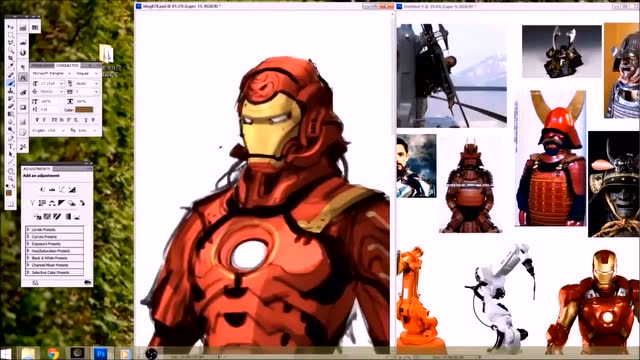Expand the Selective Color Presets list
Viewport: 640px width, 360px height.
[x=54, y=272]
